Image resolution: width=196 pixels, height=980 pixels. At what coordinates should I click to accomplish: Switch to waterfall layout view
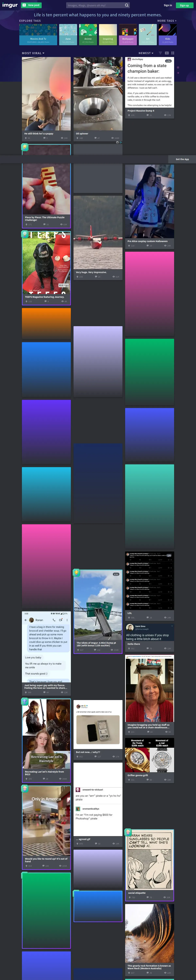(x=167, y=53)
